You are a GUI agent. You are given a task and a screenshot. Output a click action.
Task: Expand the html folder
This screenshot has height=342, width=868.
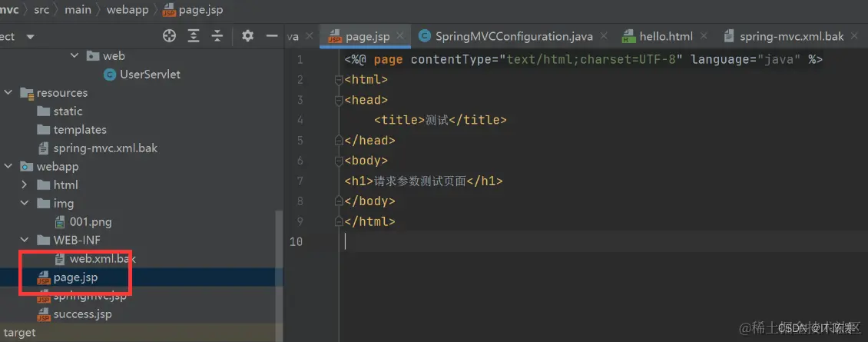25,184
